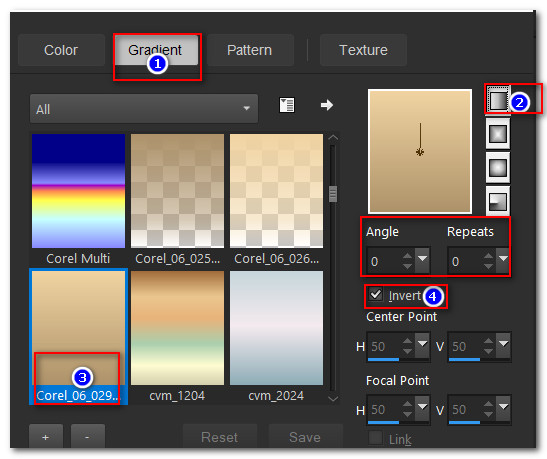The image size is (547, 459).
Task: Switch to the Pattern tab
Action: [249, 50]
